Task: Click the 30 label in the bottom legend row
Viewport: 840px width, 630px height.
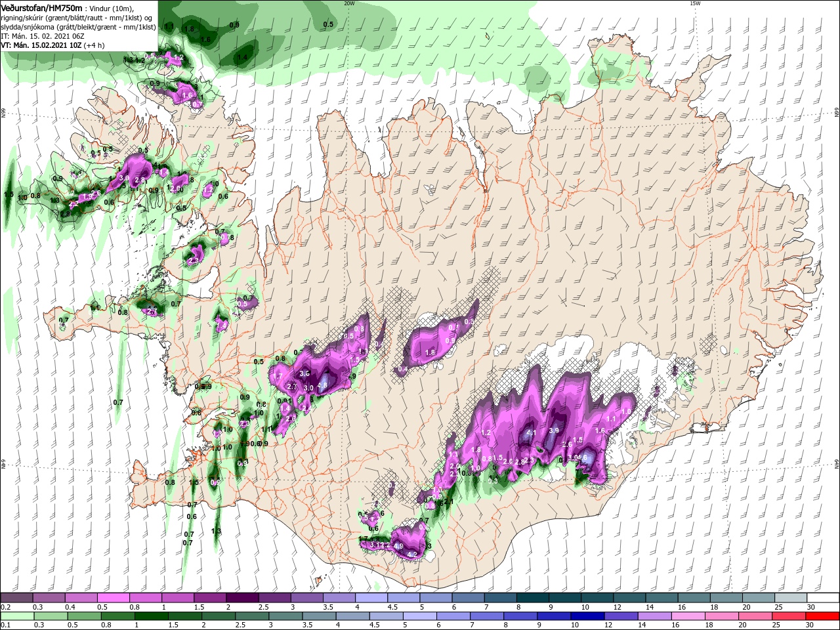Action: click(x=811, y=625)
